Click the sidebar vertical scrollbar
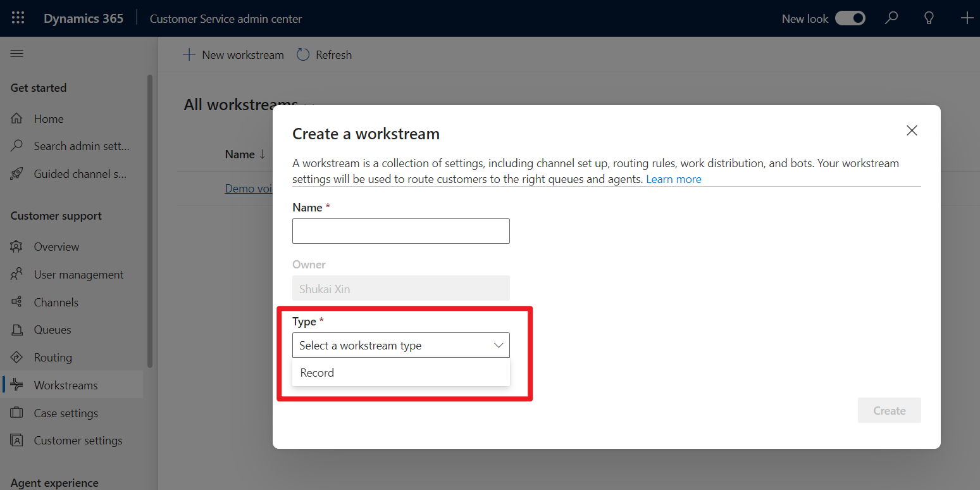Screen dimensions: 980x490 coord(150,222)
